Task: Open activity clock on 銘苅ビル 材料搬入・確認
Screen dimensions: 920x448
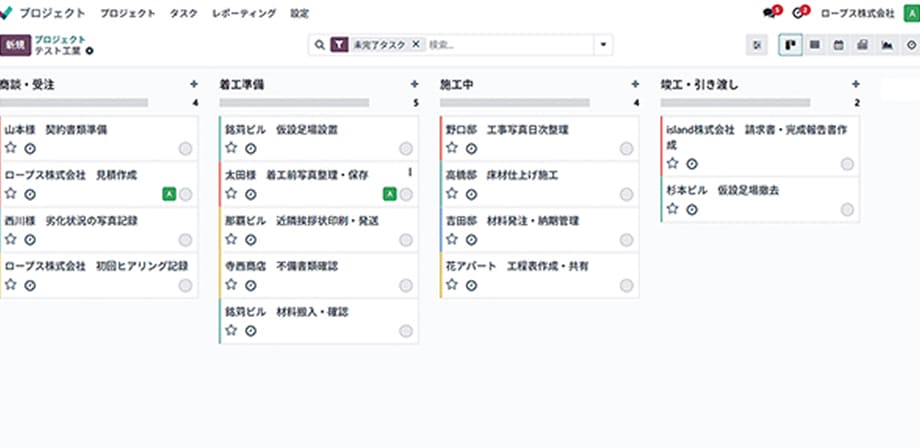Action: coord(251,332)
